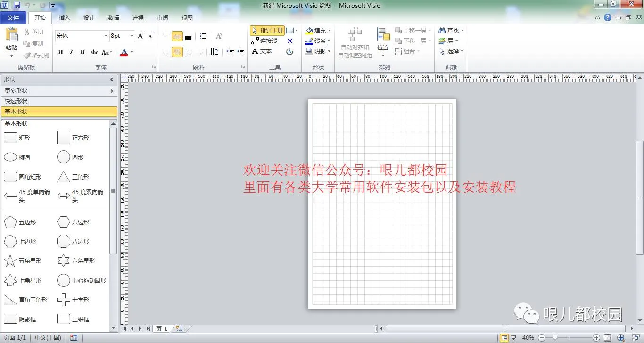Select the Text (文本) tool

point(262,51)
